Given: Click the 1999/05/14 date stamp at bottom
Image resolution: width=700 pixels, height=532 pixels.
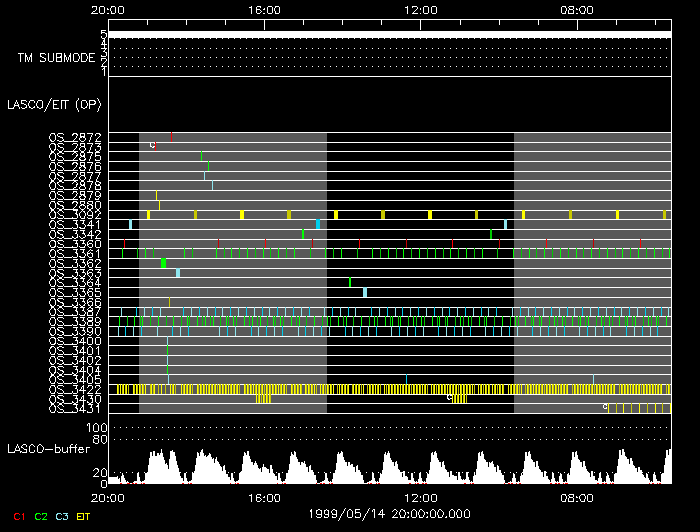Looking at the screenshot, I should [389, 512].
